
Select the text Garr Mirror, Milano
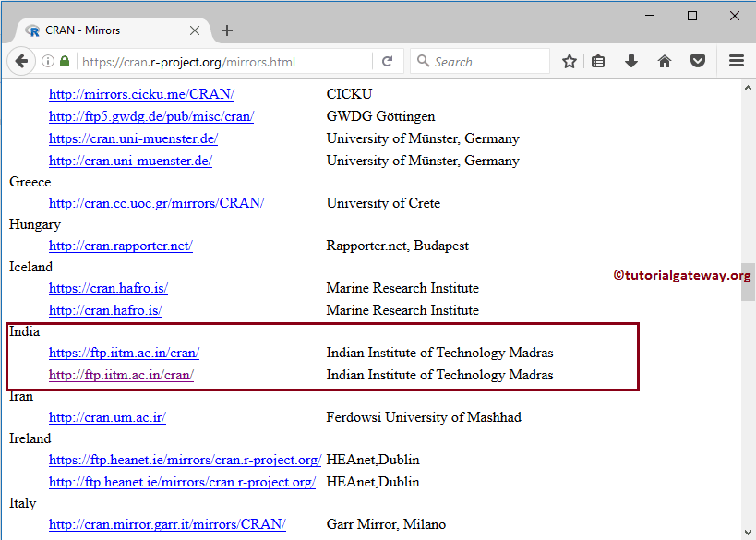386,524
